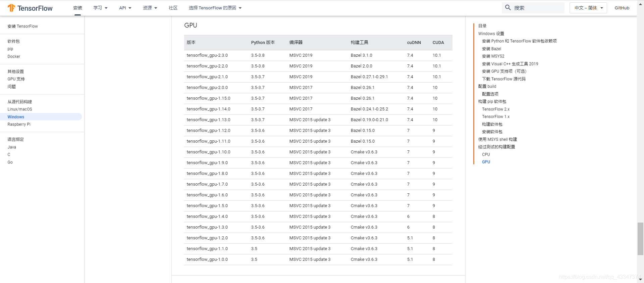Click the GPU section heading

(191, 25)
